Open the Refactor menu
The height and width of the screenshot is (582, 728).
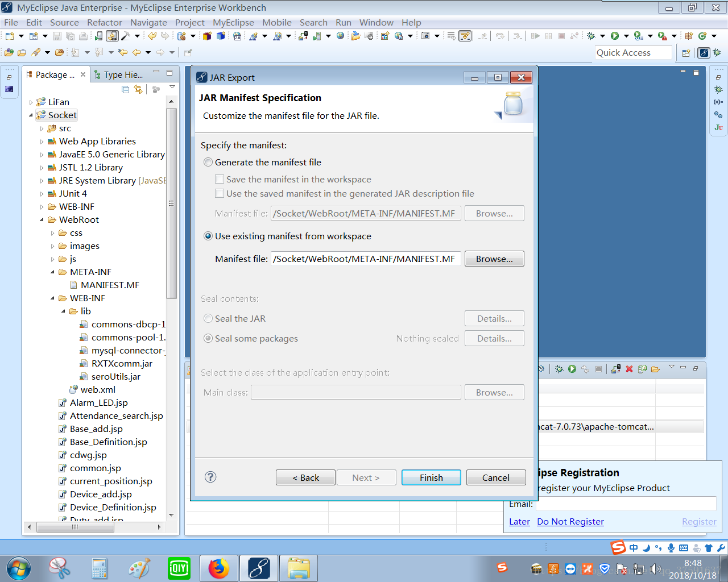tap(105, 22)
